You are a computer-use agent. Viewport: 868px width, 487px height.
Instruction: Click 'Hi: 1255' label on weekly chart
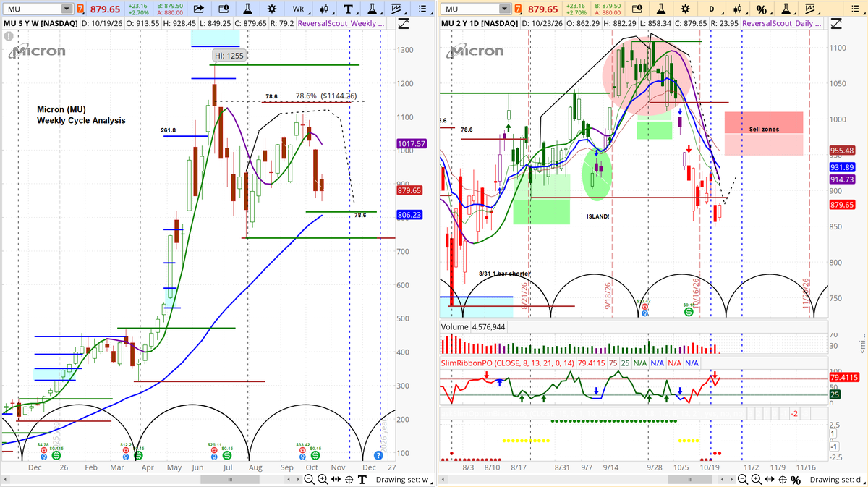point(228,55)
